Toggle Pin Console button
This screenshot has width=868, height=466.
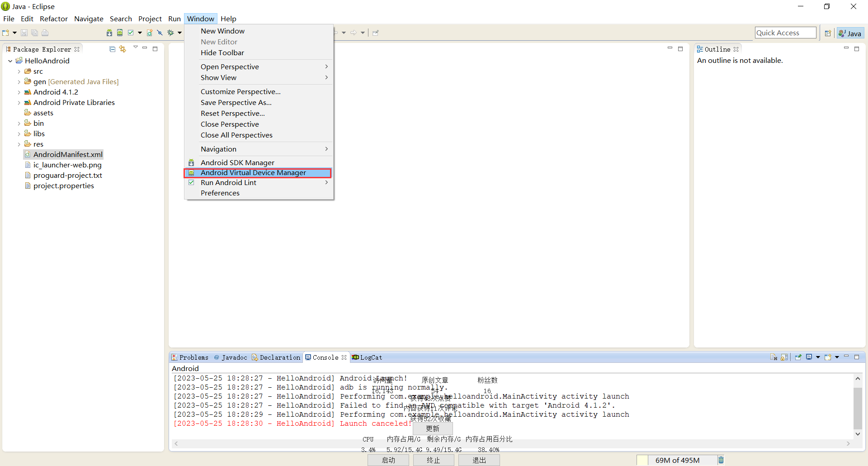(x=798, y=357)
